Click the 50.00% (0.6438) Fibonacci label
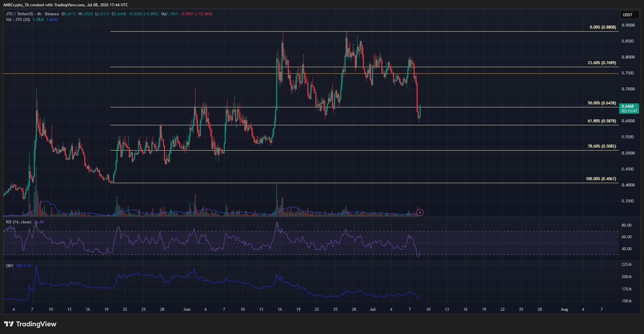The width and height of the screenshot is (644, 334). [602, 103]
